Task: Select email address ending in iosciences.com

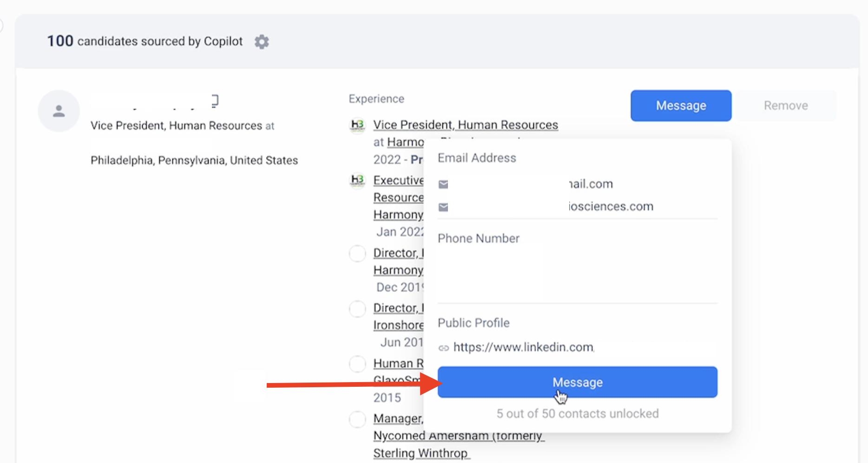Action: pos(611,206)
